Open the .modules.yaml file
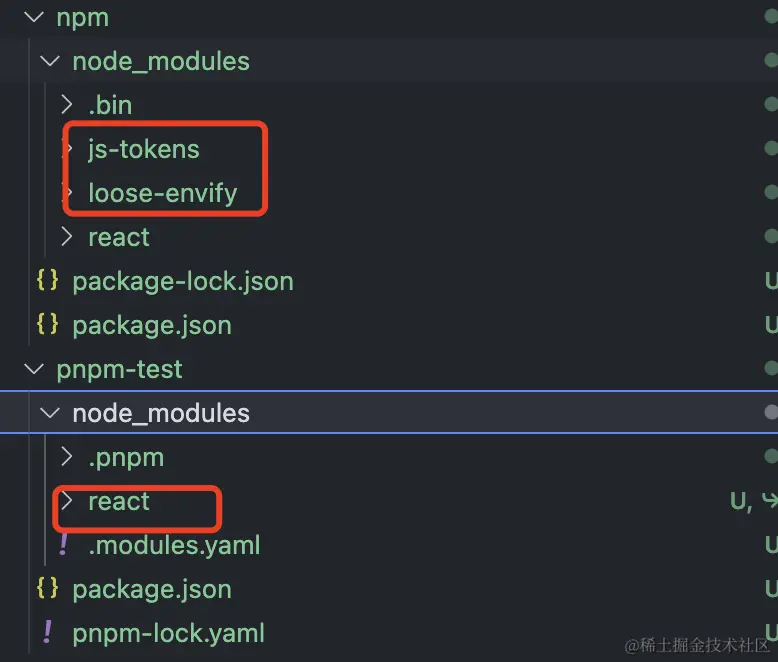Image resolution: width=778 pixels, height=662 pixels. (174, 545)
